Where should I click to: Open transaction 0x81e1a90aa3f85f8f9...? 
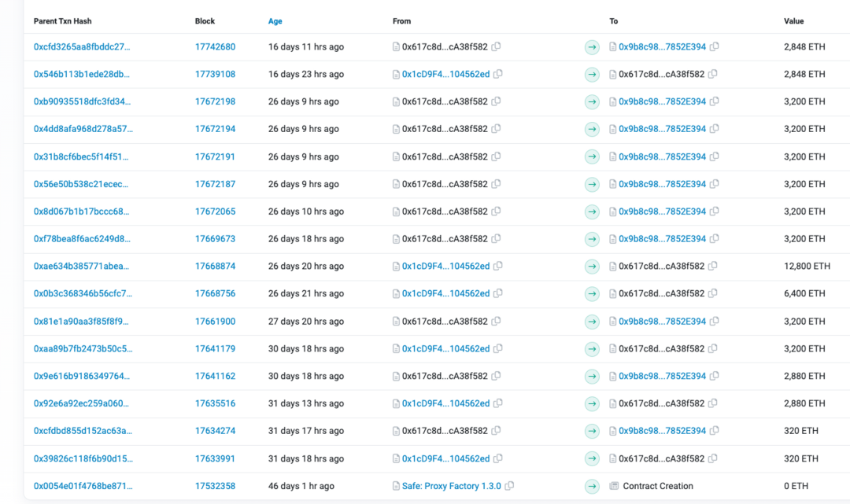(81, 321)
